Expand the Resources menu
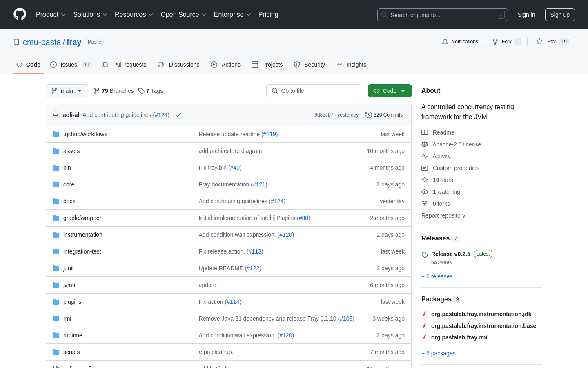Screen dimensions: 588x368 [134, 15]
